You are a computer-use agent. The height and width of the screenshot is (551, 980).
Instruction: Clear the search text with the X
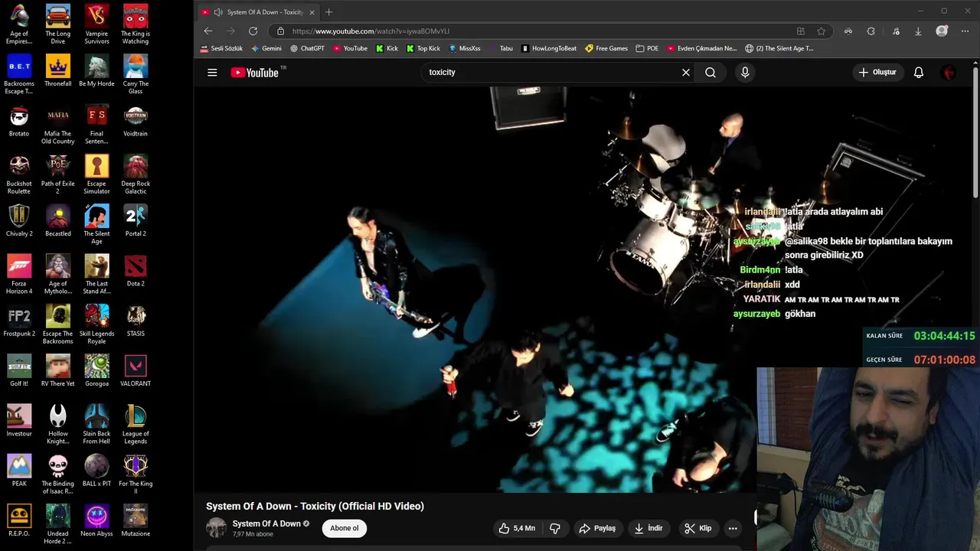tap(686, 73)
